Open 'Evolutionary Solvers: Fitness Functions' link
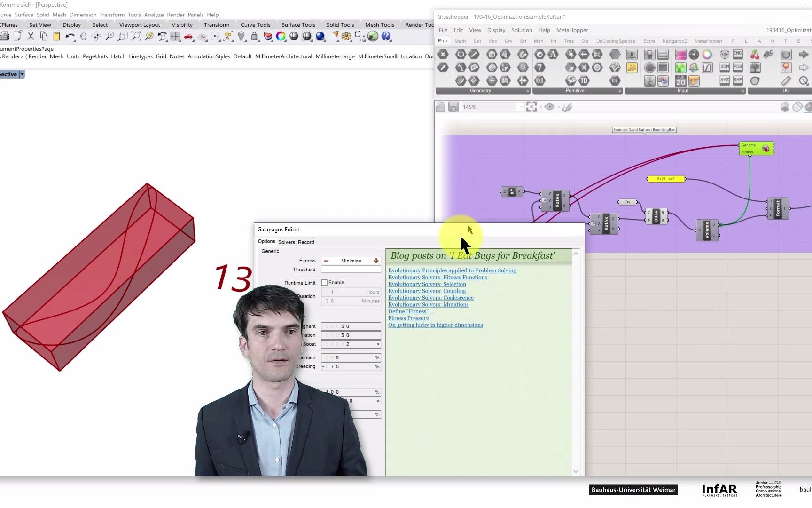812x508 pixels. coord(437,278)
